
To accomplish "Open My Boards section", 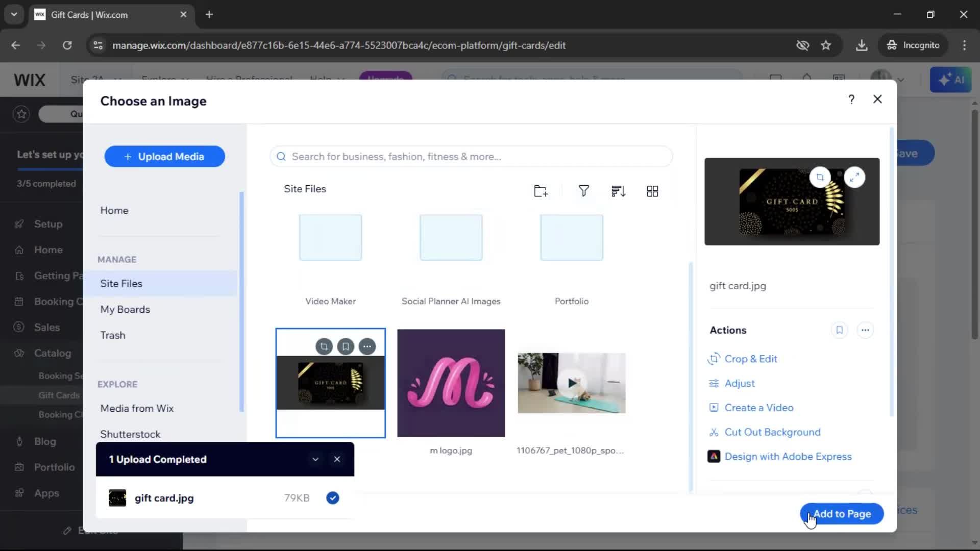I will [125, 309].
